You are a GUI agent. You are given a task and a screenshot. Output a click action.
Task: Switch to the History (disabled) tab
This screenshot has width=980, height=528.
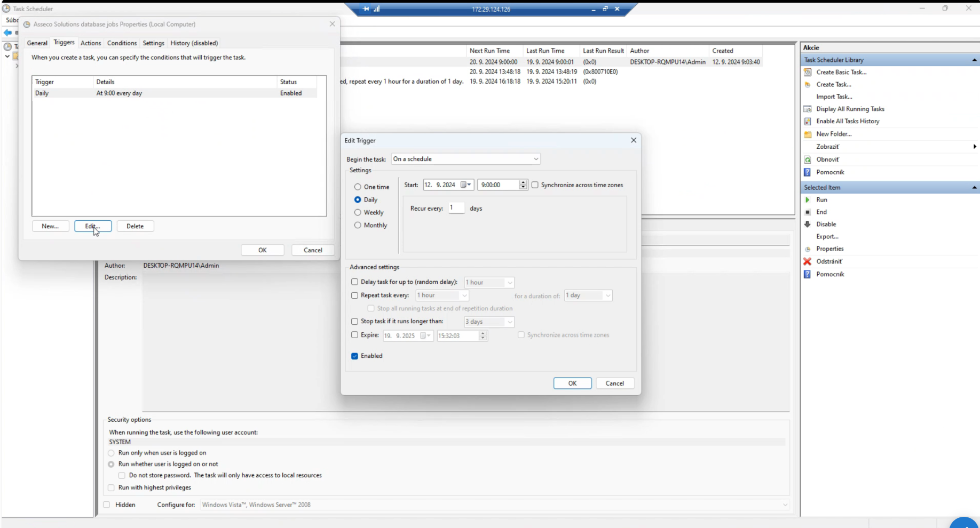click(x=194, y=43)
